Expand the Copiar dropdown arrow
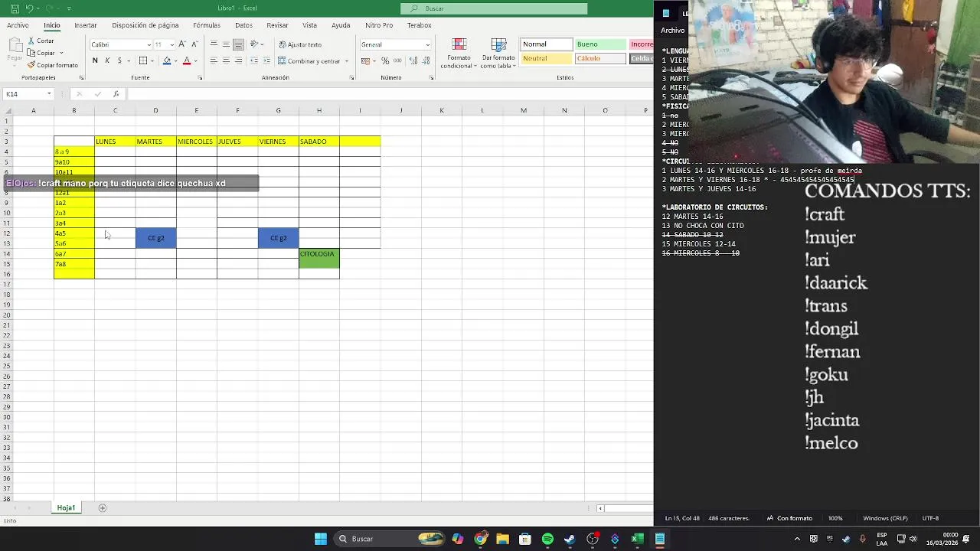This screenshot has width=980, height=551. click(60, 53)
